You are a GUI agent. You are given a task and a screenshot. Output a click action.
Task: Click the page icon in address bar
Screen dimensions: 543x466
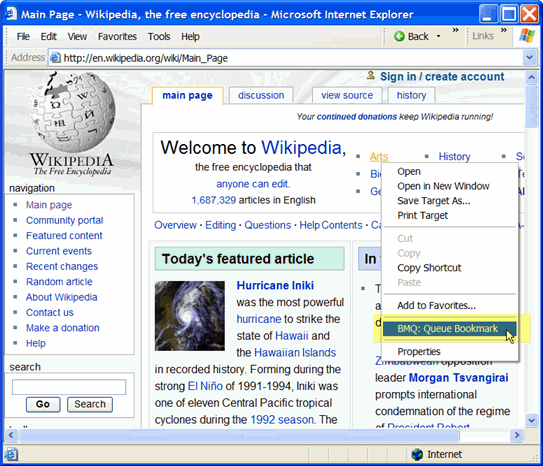pos(55,58)
